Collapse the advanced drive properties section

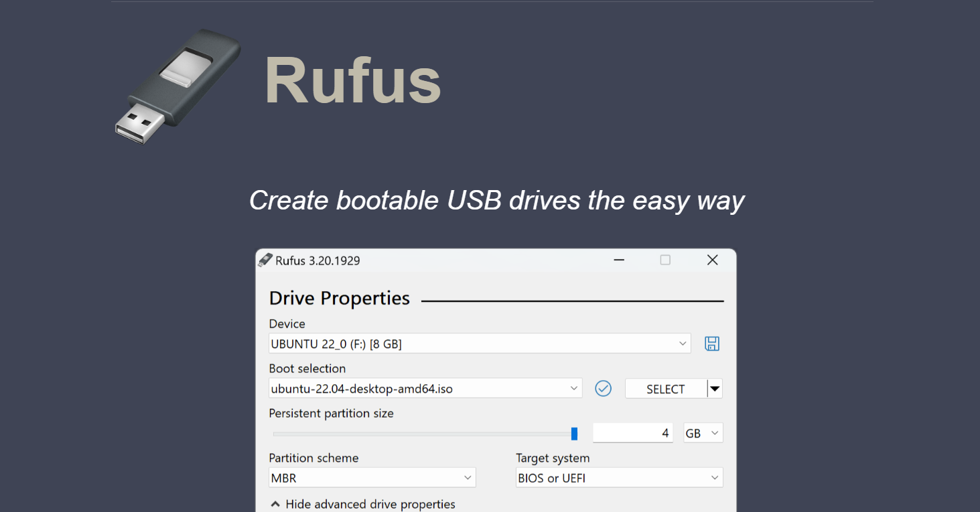(363, 503)
